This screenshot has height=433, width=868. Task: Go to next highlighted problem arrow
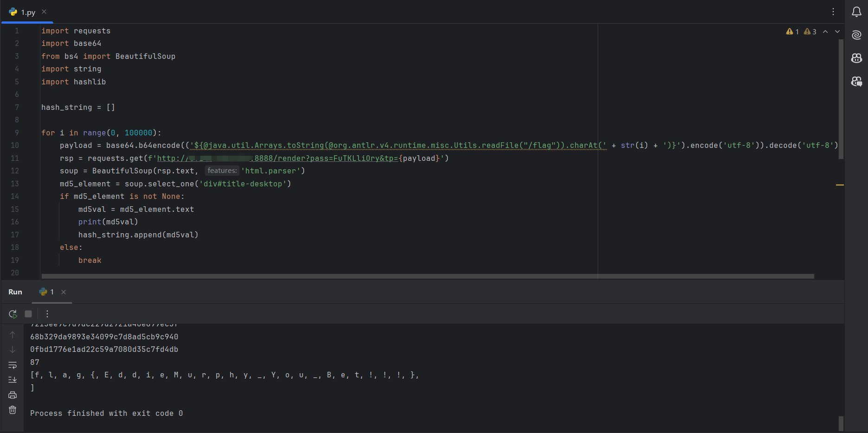[837, 32]
